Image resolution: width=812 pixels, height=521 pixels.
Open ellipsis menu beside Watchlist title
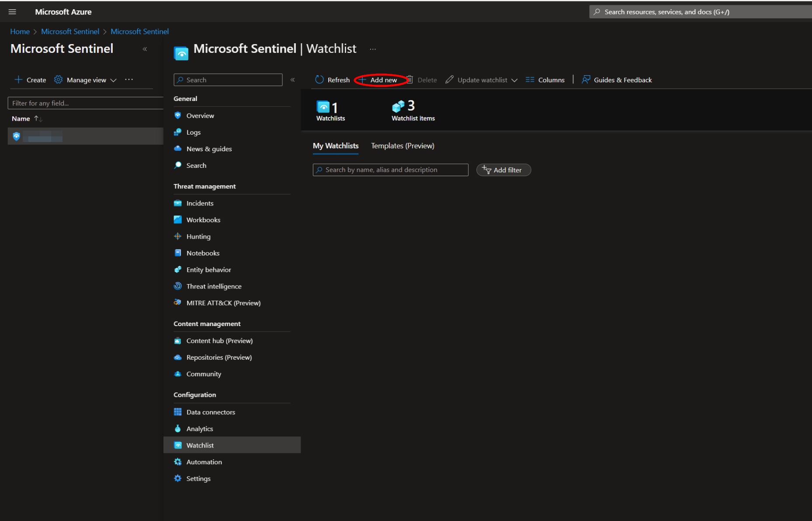tap(373, 49)
